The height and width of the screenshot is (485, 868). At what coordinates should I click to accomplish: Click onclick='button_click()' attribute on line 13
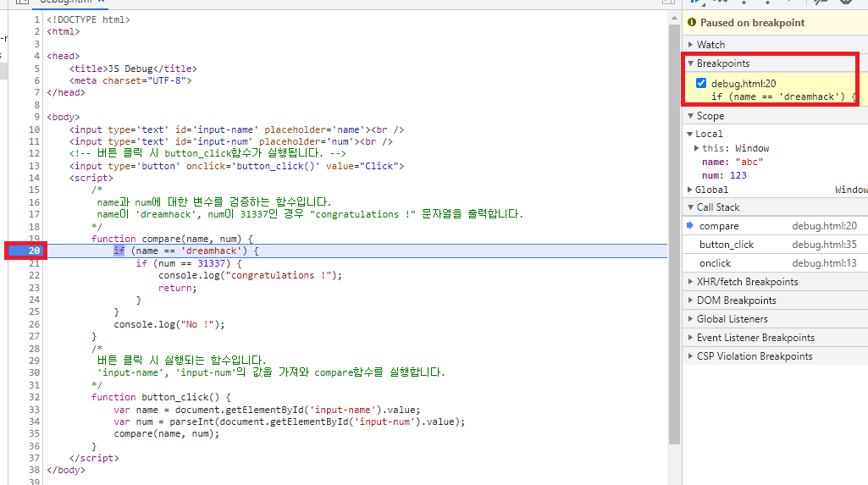(253, 166)
